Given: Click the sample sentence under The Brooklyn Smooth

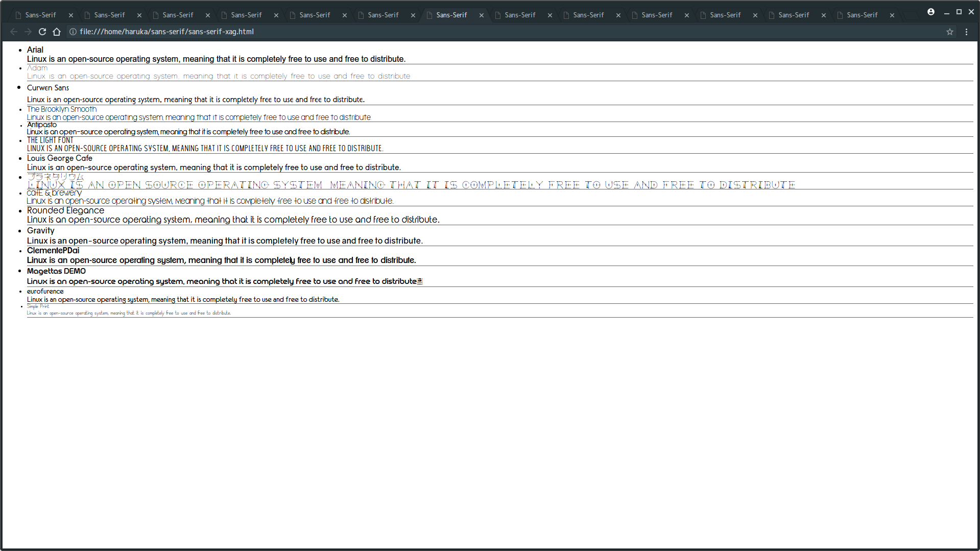Looking at the screenshot, I should (x=199, y=117).
